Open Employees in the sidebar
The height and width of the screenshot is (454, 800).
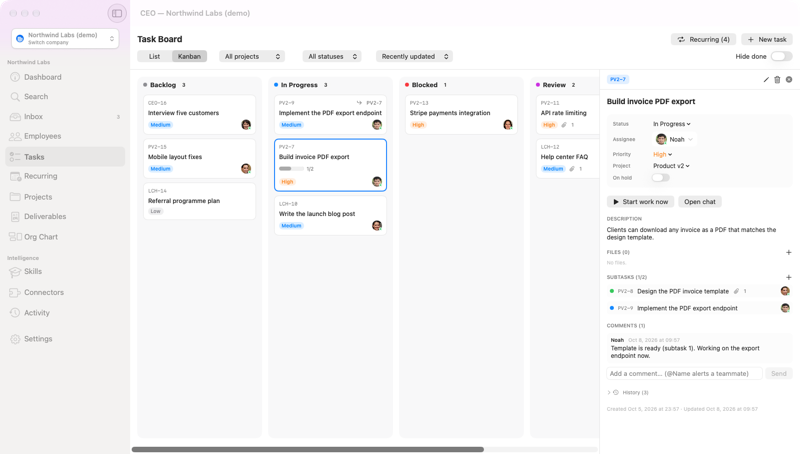[x=65, y=136]
